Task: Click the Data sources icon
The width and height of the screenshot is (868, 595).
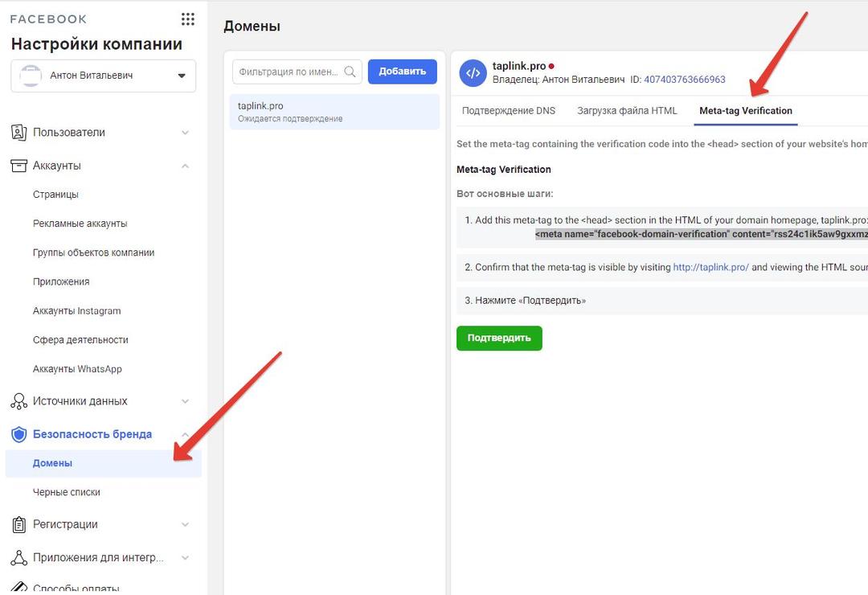Action: [x=18, y=401]
